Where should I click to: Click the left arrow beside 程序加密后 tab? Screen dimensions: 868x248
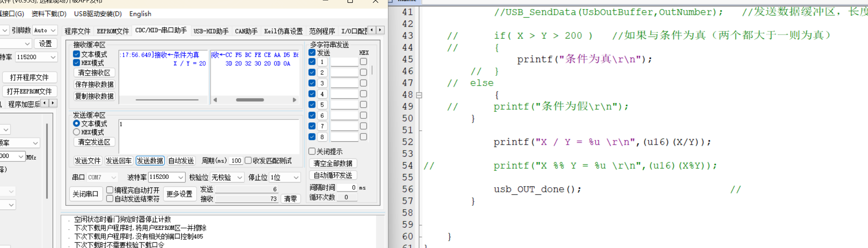pyautogui.click(x=44, y=103)
